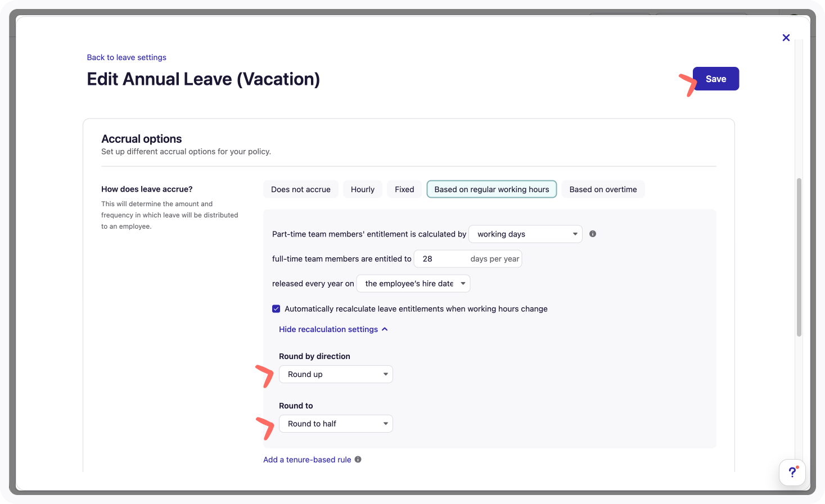
Task: Click the days per year entitlement field
Action: pos(468,259)
